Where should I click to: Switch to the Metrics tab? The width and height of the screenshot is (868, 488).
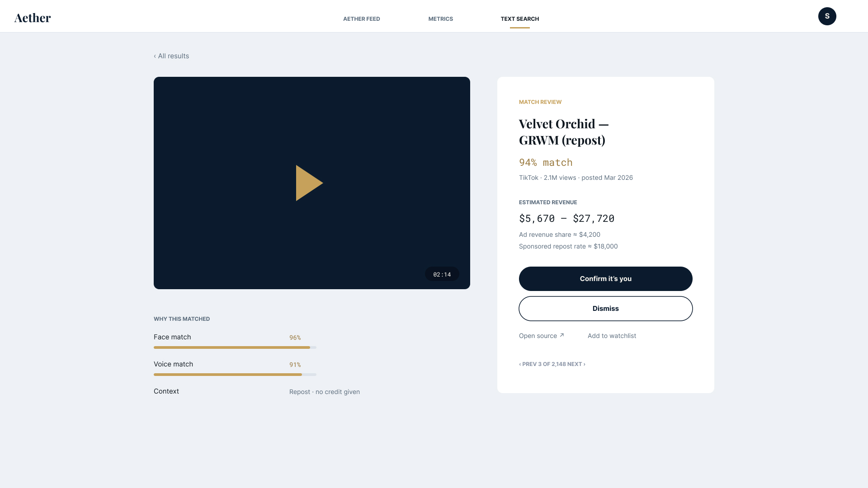pyautogui.click(x=441, y=19)
